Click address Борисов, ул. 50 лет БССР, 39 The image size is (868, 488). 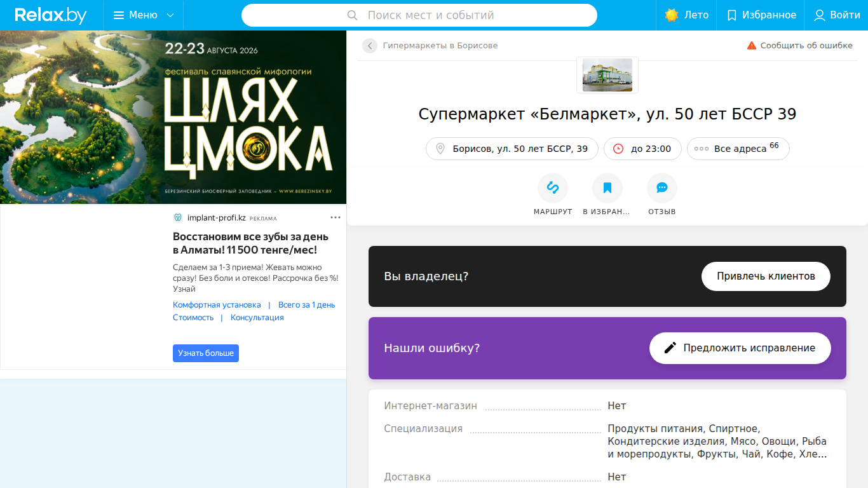[512, 149]
